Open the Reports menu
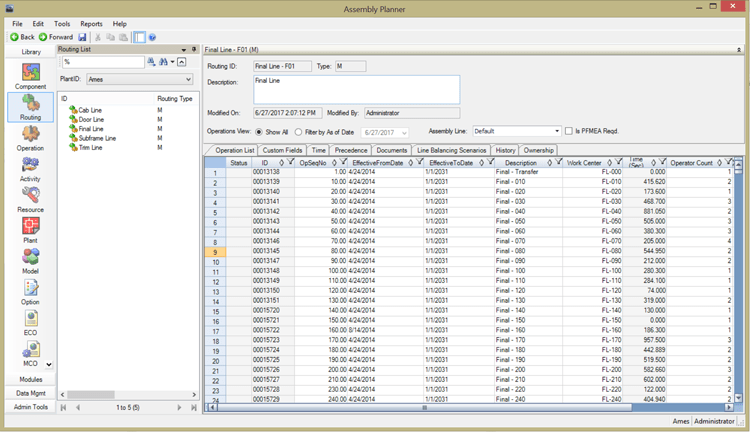750x432 pixels. 91,23
